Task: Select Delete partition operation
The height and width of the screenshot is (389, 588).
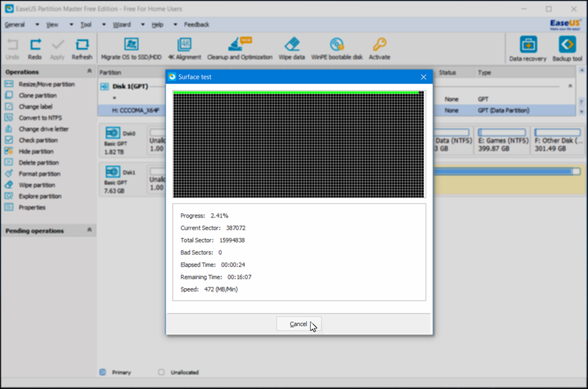Action: click(x=39, y=163)
